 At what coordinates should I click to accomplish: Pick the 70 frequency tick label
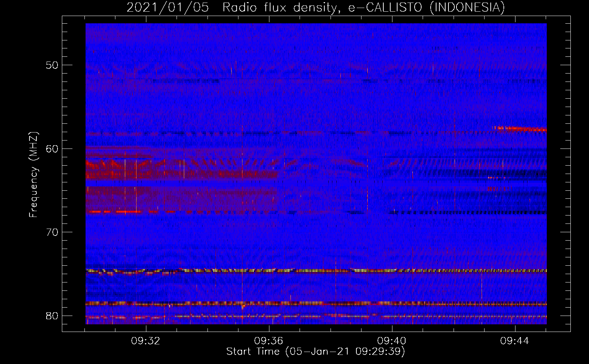point(52,232)
